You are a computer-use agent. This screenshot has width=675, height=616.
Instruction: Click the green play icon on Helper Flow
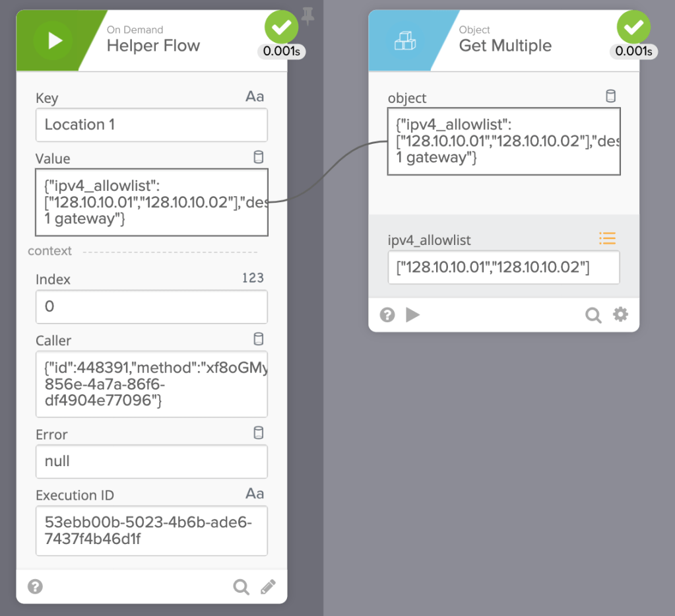pos(55,41)
